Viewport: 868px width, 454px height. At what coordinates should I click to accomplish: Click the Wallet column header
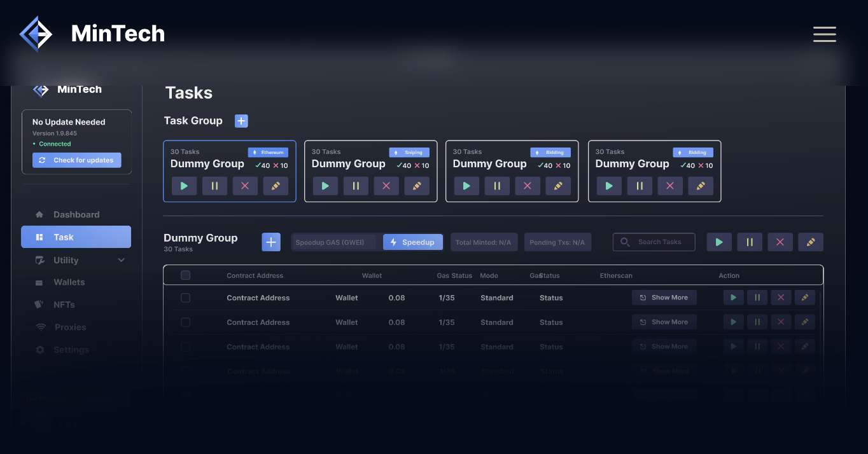(372, 276)
